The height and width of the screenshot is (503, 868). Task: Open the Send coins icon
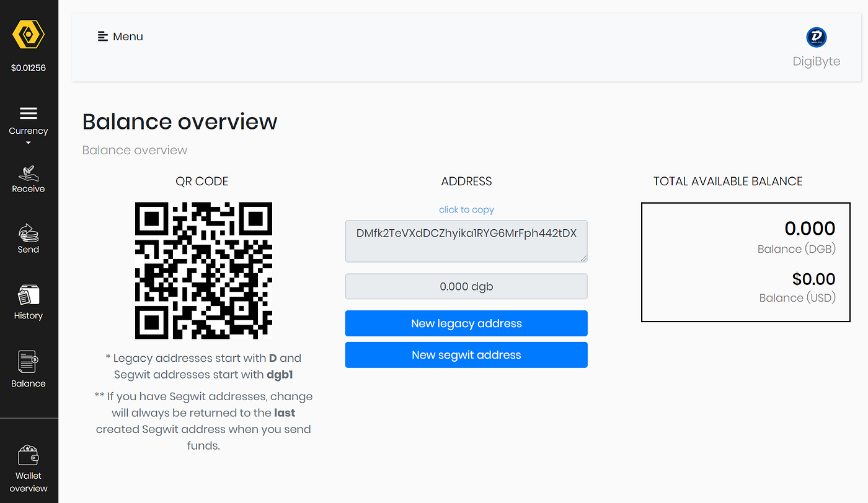pos(29,233)
